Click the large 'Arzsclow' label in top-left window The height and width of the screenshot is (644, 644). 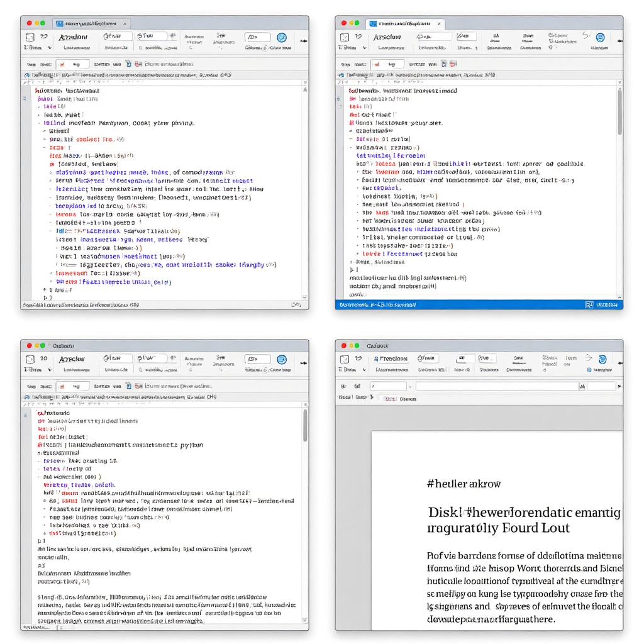(73, 37)
